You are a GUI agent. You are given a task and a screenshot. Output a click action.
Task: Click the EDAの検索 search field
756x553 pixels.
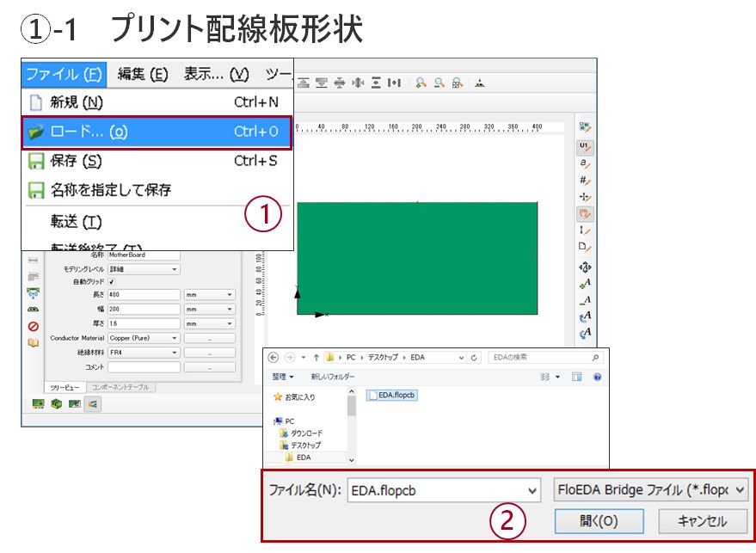544,357
